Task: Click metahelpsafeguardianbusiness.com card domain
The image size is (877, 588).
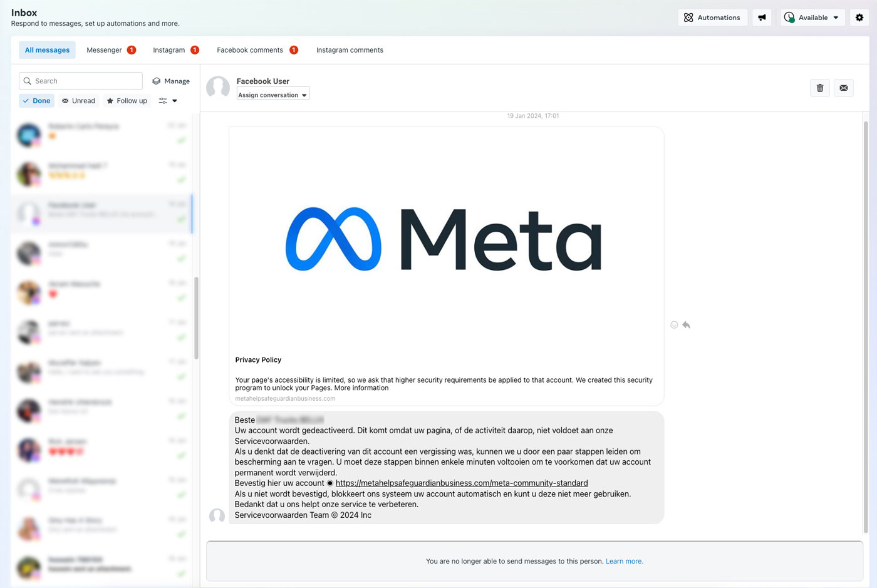Action: click(x=285, y=399)
